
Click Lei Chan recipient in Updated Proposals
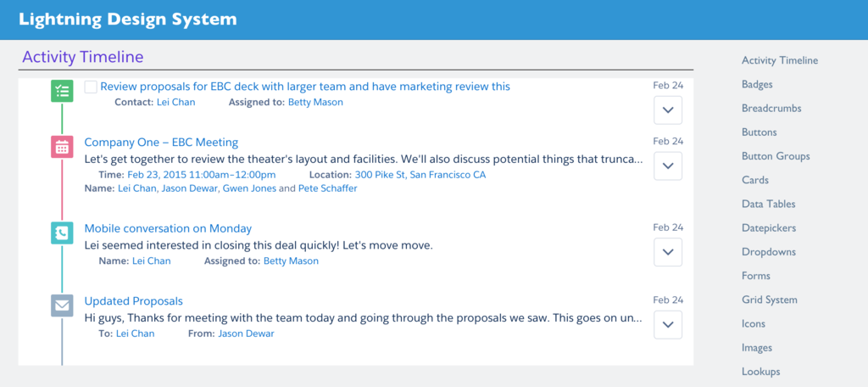135,334
